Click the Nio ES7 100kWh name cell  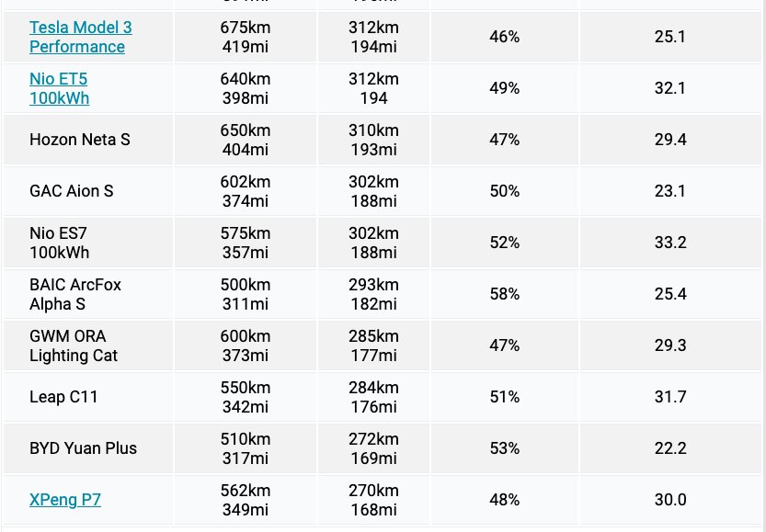tap(88, 243)
